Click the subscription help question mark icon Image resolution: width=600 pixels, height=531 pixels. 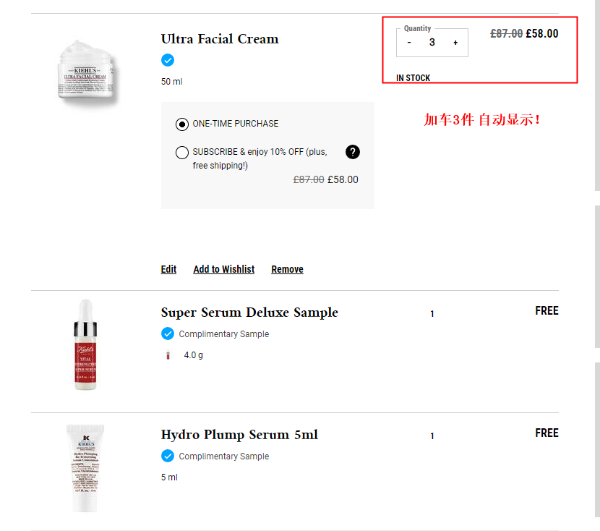coord(352,152)
